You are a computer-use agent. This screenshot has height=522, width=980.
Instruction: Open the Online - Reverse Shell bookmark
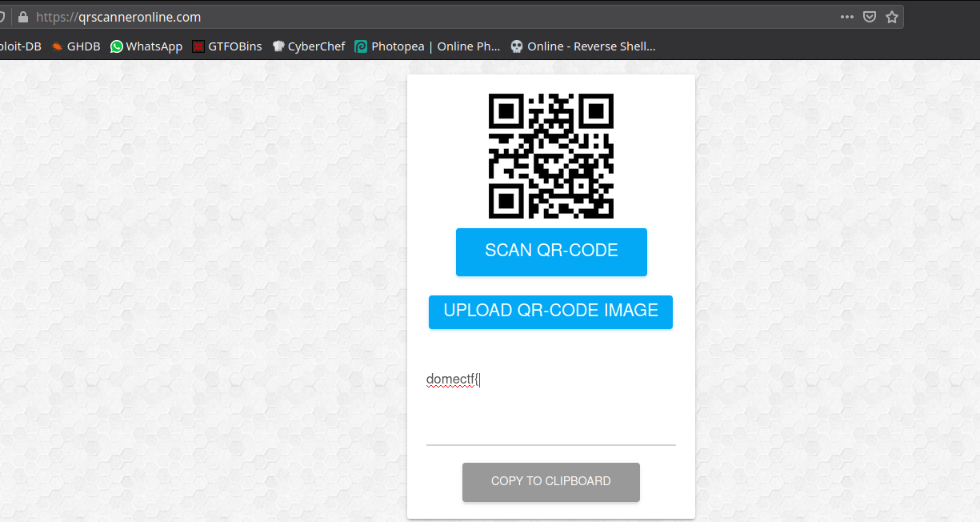[582, 46]
